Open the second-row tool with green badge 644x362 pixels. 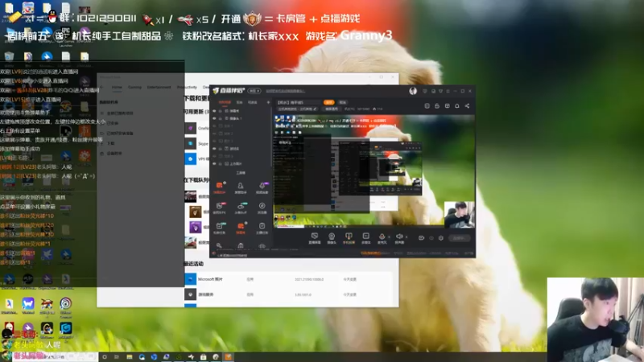pyautogui.click(x=241, y=208)
